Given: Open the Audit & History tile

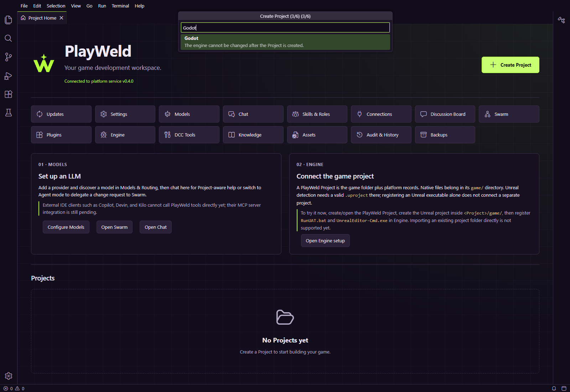Looking at the screenshot, I should [381, 135].
